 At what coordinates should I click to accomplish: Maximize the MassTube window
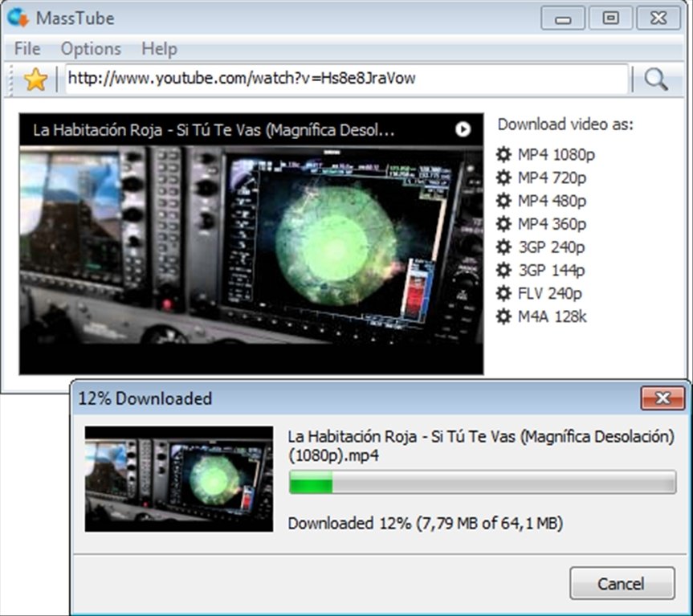pos(611,18)
